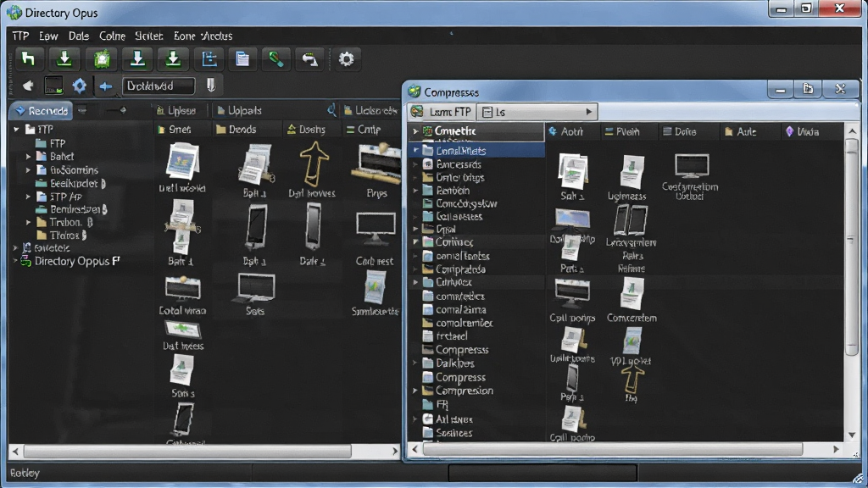Expand the TTP root tree node
This screenshot has width=868, height=488.
[x=16, y=129]
